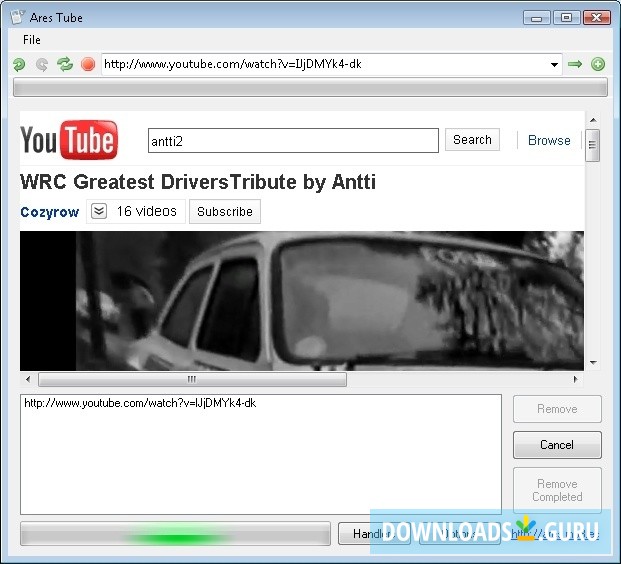This screenshot has height=564, width=621.
Task: Click the YouTube search box with antti2
Action: coord(293,141)
